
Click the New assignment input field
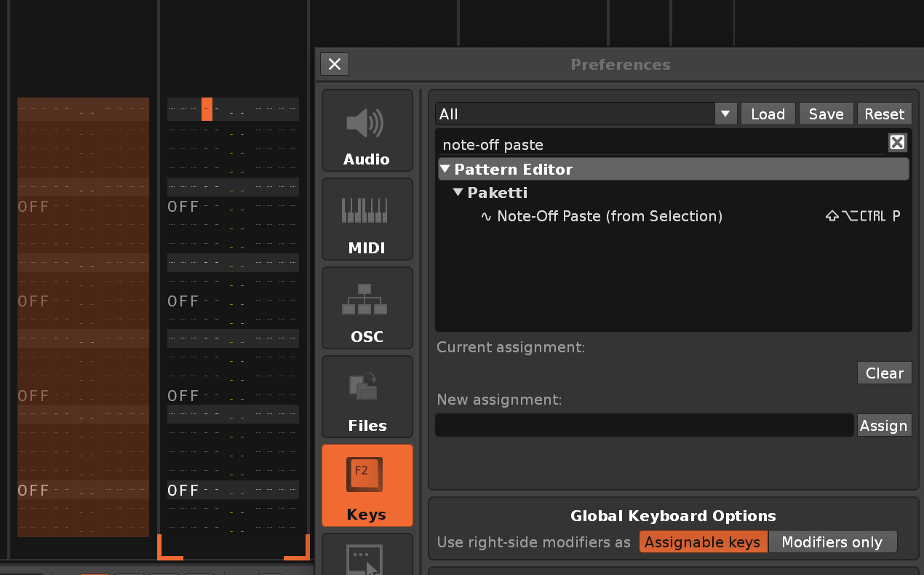pyautogui.click(x=644, y=426)
